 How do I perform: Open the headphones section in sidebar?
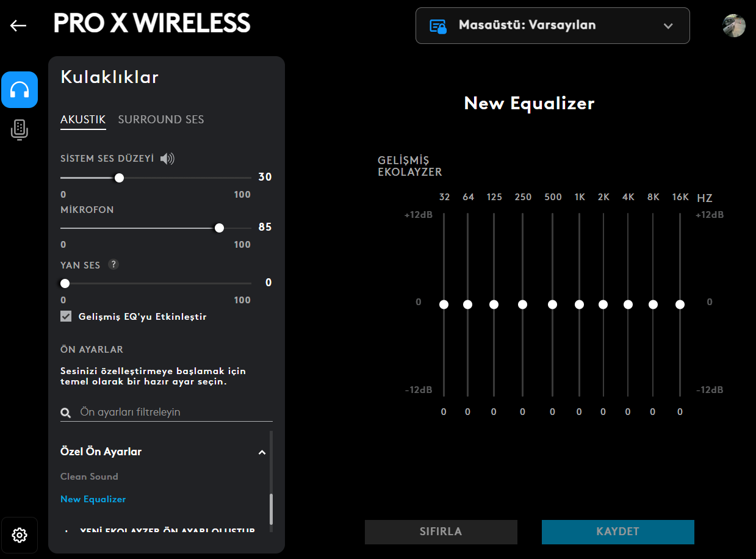coord(20,90)
